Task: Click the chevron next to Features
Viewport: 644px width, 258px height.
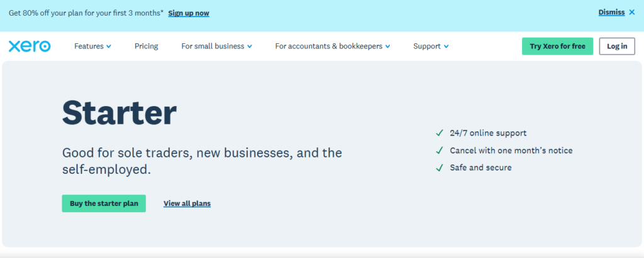Action: point(108,46)
